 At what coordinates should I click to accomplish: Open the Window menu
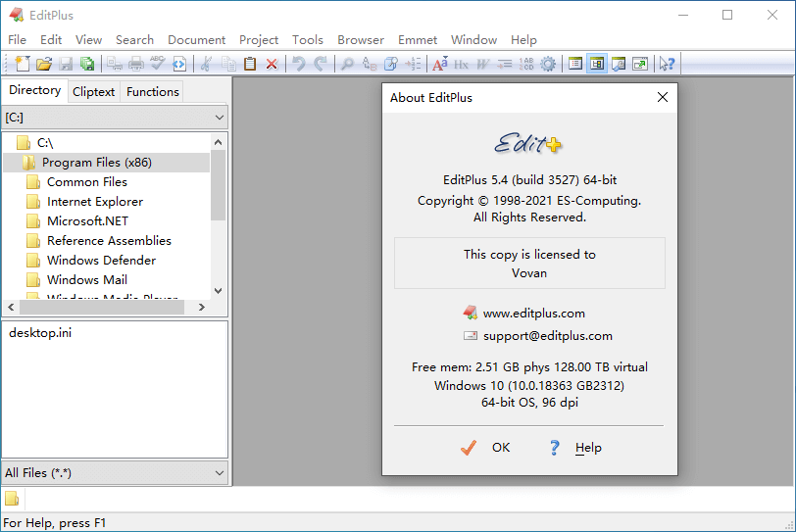click(473, 39)
